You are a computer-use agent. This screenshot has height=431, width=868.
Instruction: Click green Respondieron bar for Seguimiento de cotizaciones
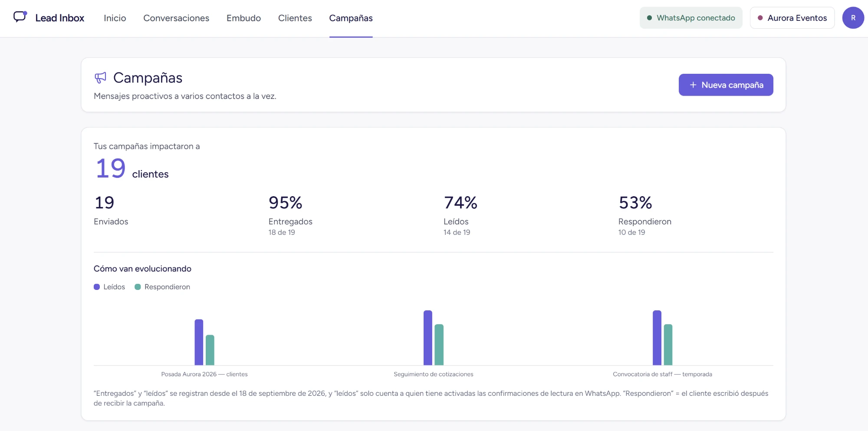pyautogui.click(x=439, y=345)
